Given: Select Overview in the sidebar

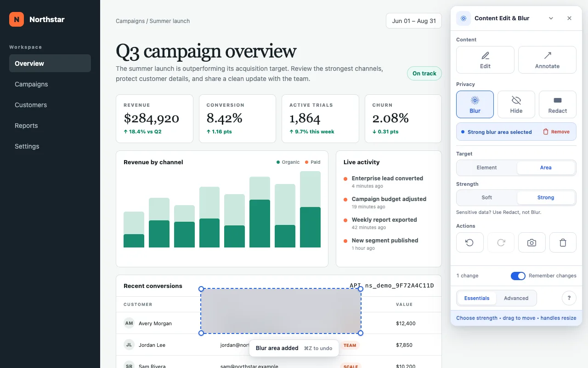Looking at the screenshot, I should pos(50,63).
